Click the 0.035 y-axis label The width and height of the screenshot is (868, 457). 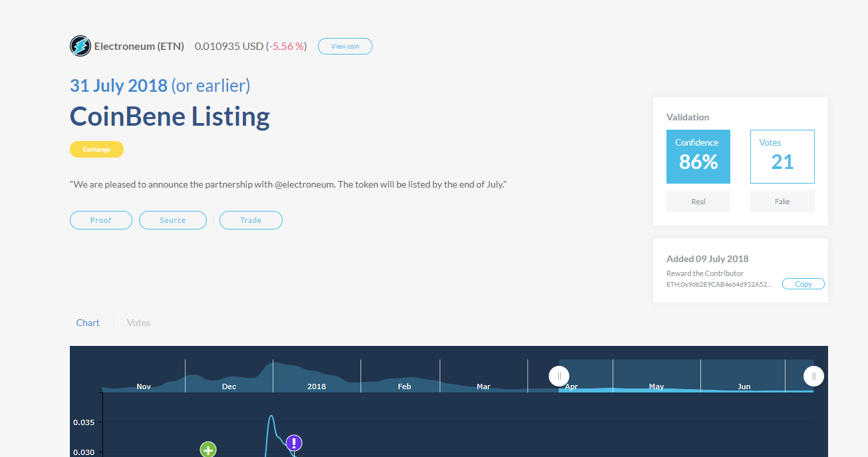tap(84, 422)
